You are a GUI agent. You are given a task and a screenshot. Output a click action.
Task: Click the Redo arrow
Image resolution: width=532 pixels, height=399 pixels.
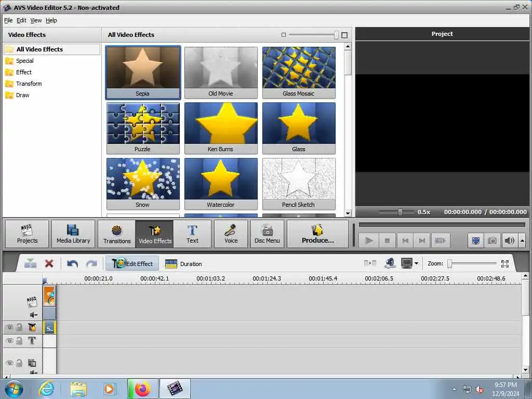[x=91, y=263]
